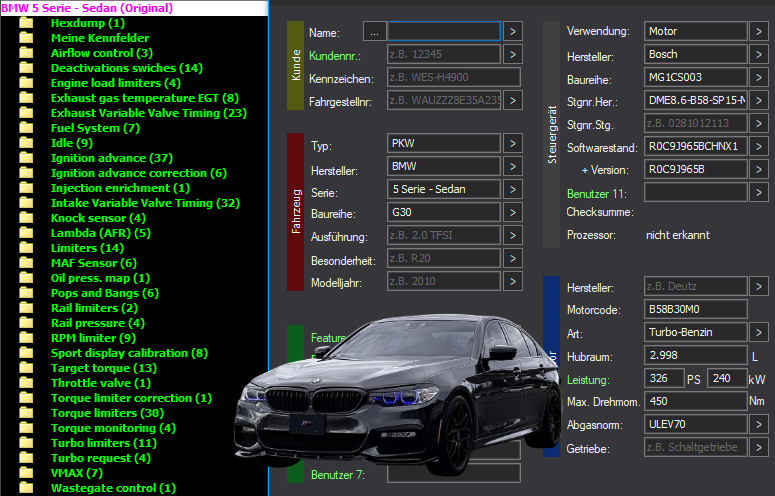Select Throttle valve (1) entry

101,383
